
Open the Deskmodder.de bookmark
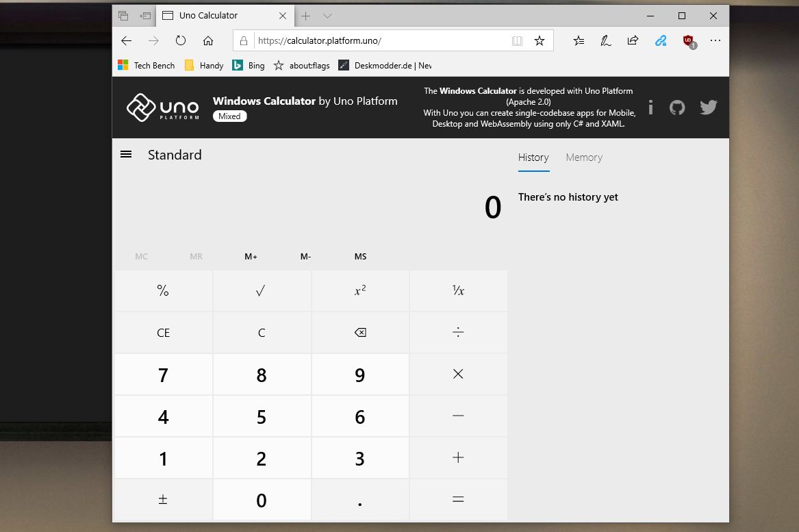pyautogui.click(x=385, y=66)
